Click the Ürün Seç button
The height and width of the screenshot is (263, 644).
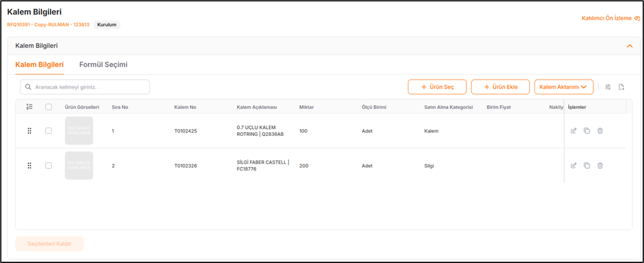[437, 87]
